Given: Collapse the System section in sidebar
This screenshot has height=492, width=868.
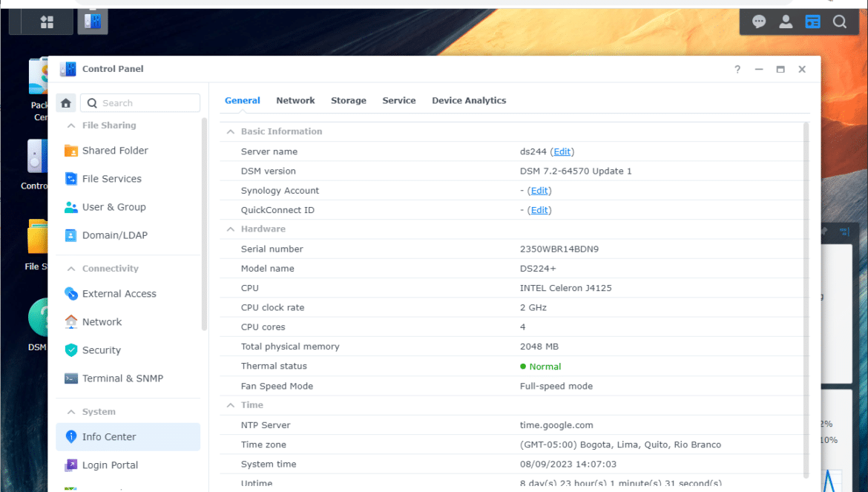Looking at the screenshot, I should coord(71,412).
